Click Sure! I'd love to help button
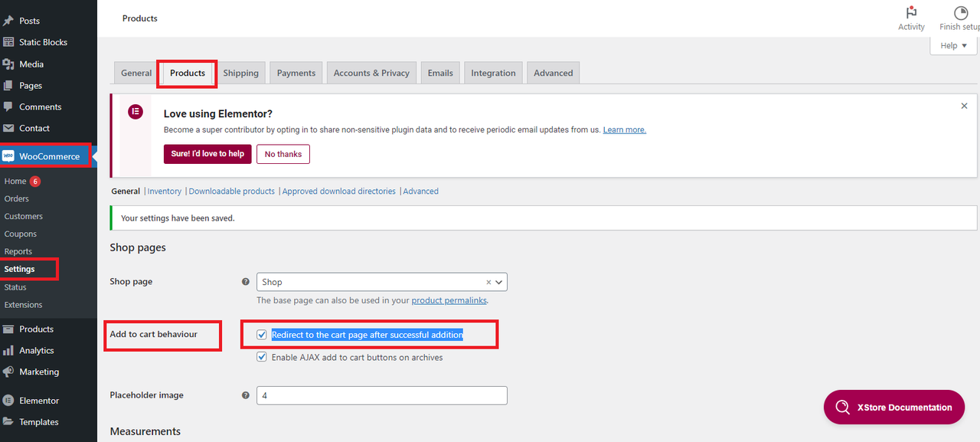 (x=207, y=154)
